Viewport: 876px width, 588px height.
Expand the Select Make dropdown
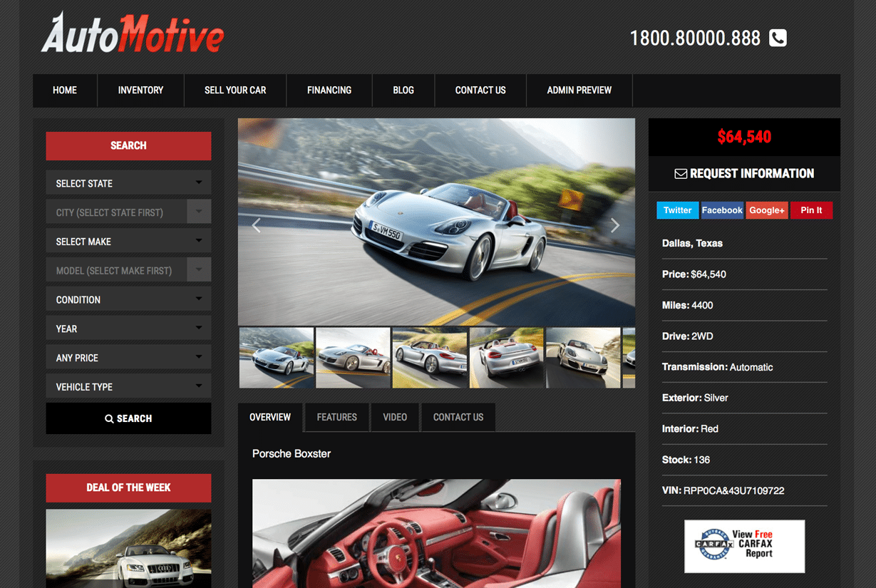tap(128, 242)
